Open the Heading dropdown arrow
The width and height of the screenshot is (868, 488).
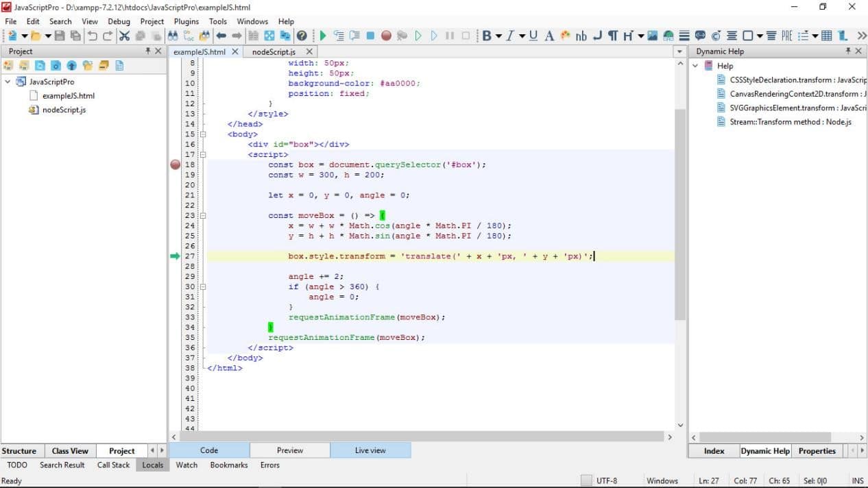(641, 36)
